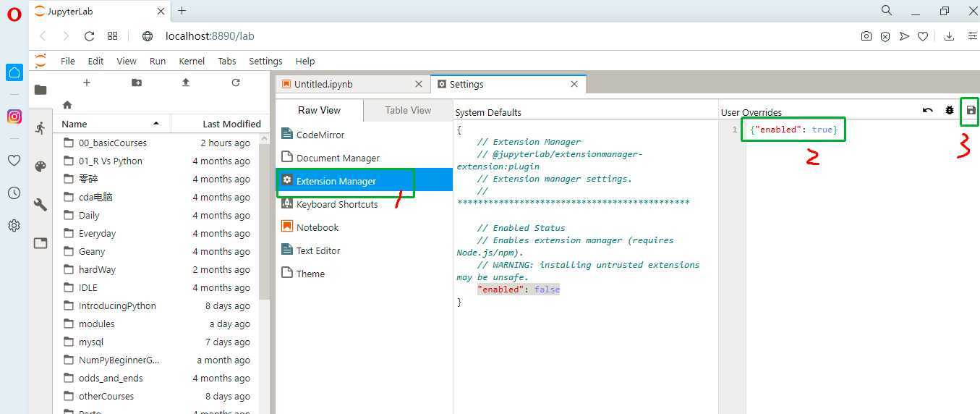Create a new folder in file browser
Screen dimensions: 980x414
pyautogui.click(x=137, y=83)
